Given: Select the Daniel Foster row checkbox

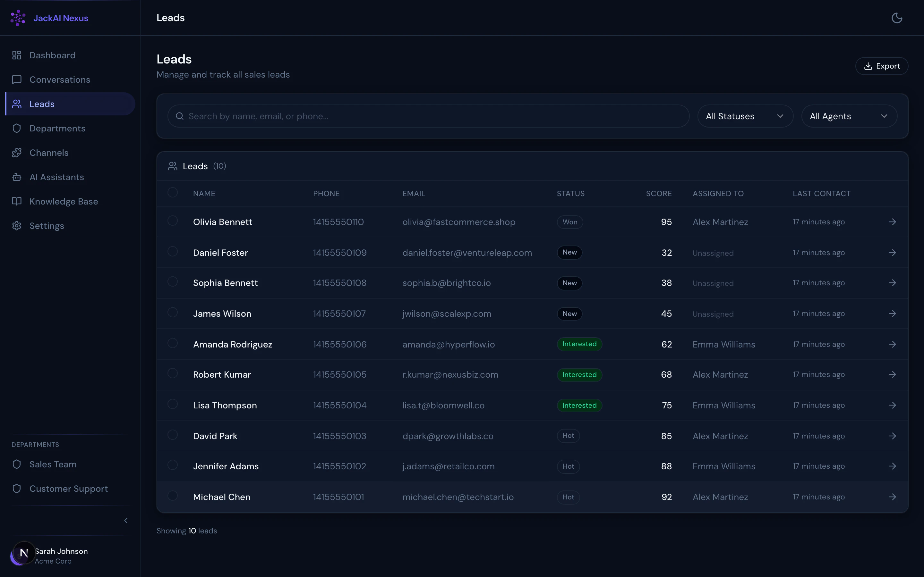Looking at the screenshot, I should click(x=173, y=252).
